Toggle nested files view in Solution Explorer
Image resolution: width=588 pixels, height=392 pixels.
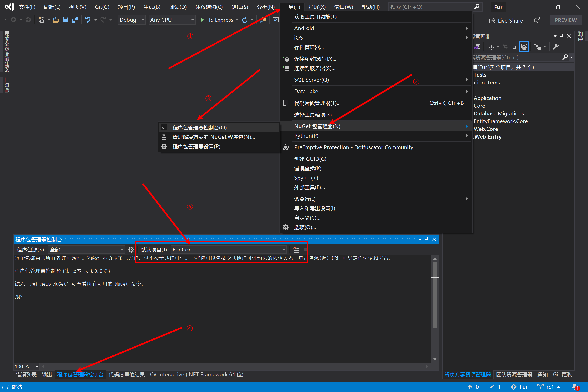[537, 47]
